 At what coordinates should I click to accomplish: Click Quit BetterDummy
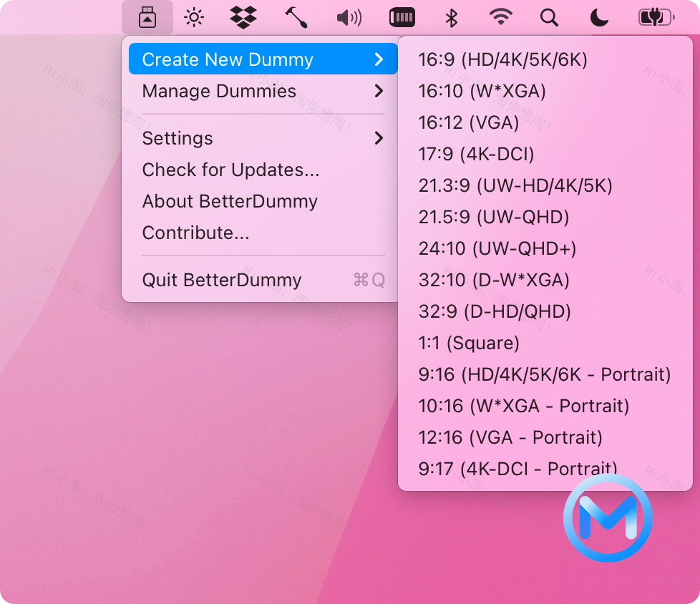[222, 280]
